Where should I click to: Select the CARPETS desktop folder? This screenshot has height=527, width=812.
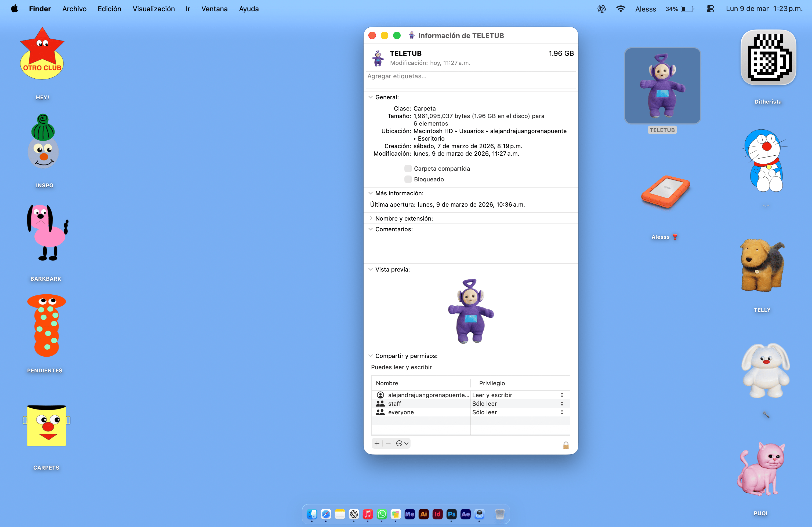pyautogui.click(x=46, y=426)
